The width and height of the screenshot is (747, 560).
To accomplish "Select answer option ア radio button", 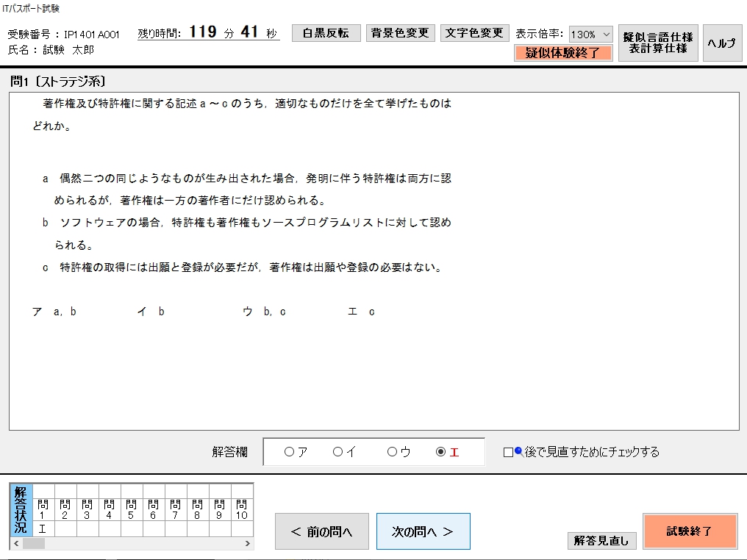I will point(289,453).
